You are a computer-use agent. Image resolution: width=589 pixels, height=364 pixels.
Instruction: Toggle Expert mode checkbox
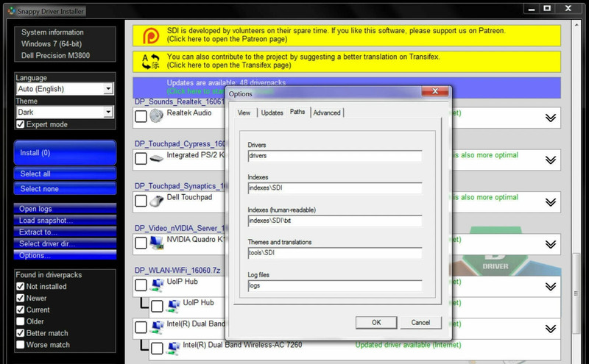point(21,124)
